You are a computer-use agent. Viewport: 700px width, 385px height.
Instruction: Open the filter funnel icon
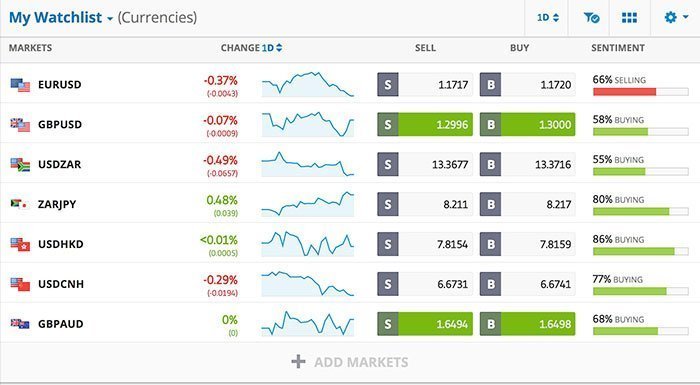591,18
